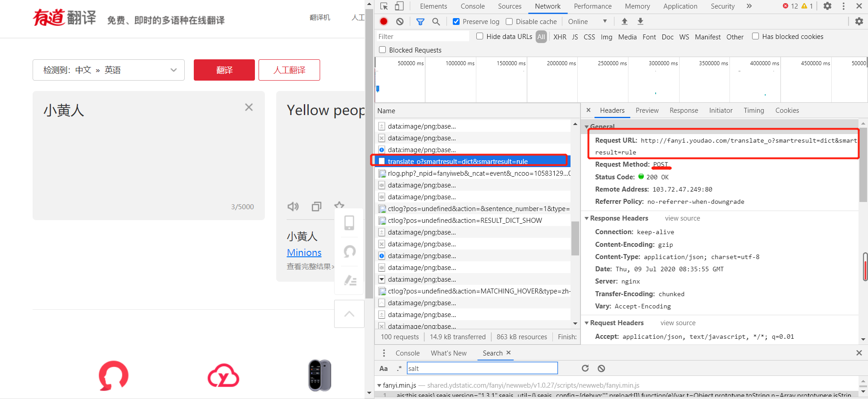Click the Youdao cloud logo icon
Screen dimensions: 868x399
pos(223,375)
